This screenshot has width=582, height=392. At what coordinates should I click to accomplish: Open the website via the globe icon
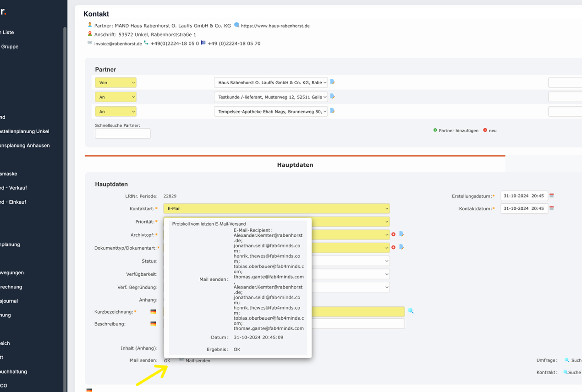(236, 26)
